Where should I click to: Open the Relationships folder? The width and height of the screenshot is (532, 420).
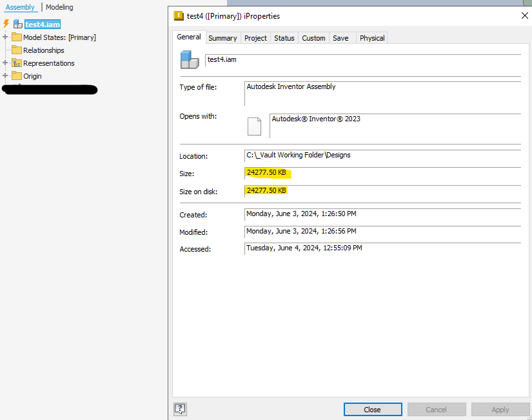pyautogui.click(x=16, y=50)
